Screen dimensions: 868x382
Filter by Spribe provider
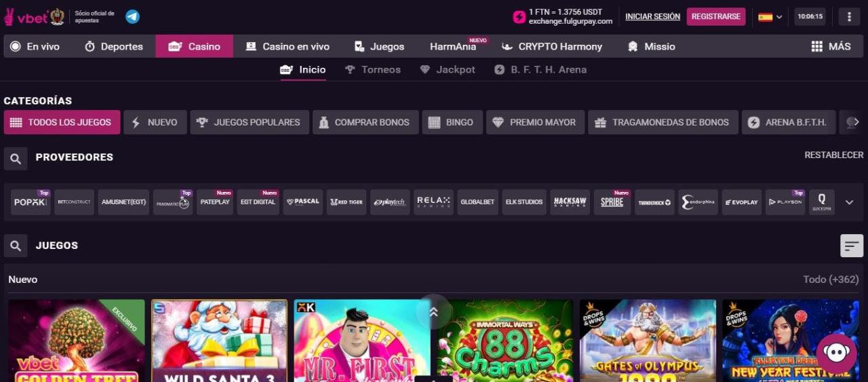612,202
